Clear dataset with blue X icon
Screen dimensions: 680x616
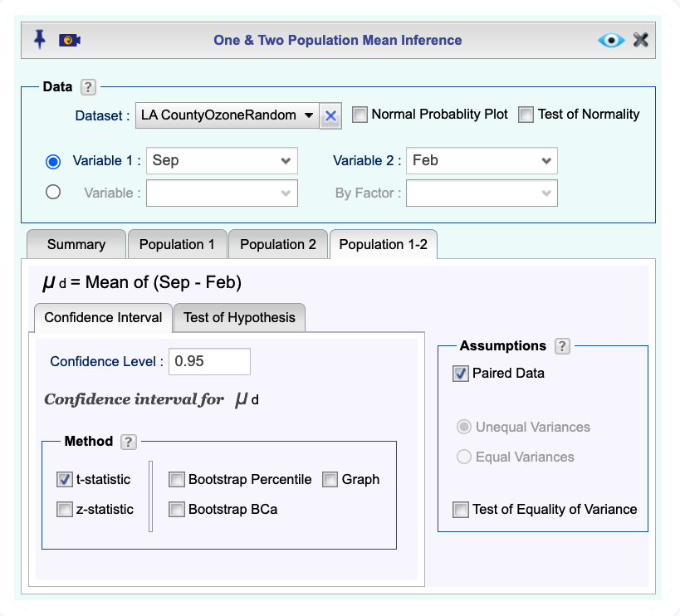click(330, 115)
